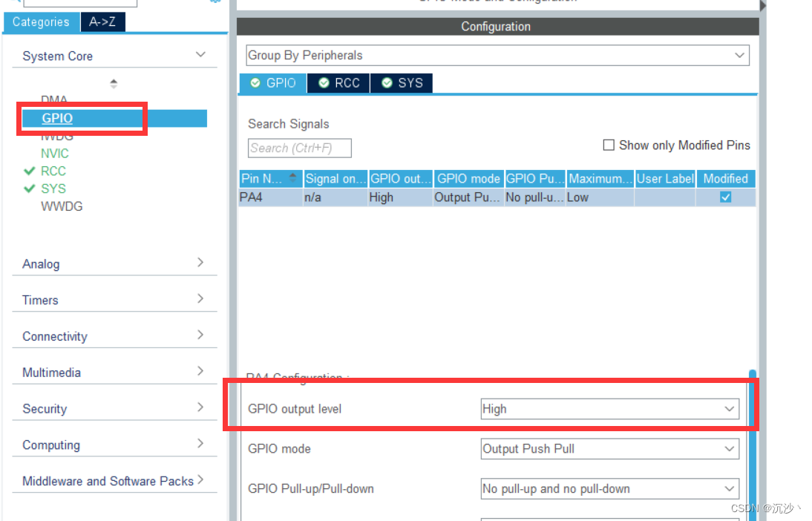Click the sort arrows above the peripheral list
The image size is (812, 521).
point(114,83)
